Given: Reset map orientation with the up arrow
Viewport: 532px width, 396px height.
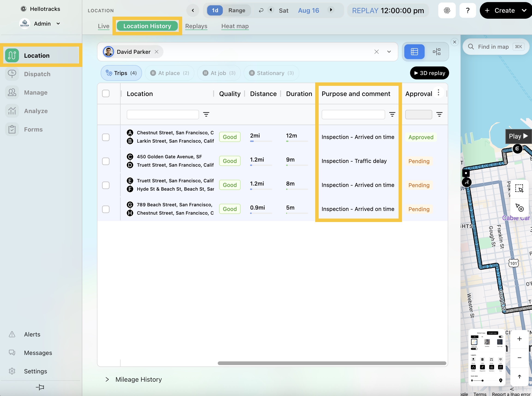Looking at the screenshot, I should click(519, 376).
